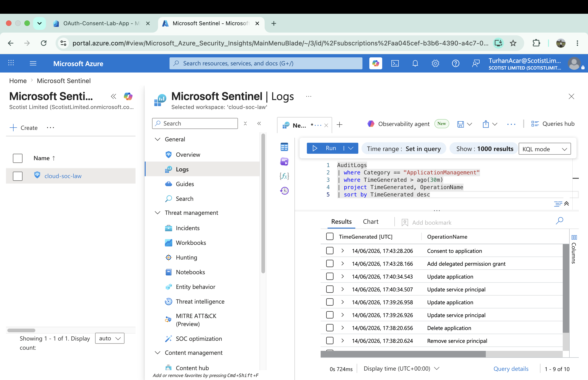Image resolution: width=588 pixels, height=380 pixels.
Task: Expand the Consent to application result row
Action: [x=342, y=251]
